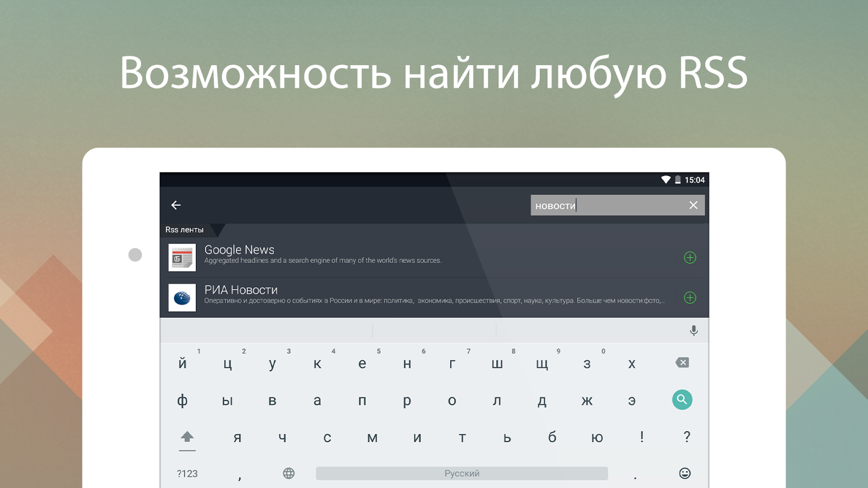Image resolution: width=868 pixels, height=488 pixels.
Task: Tap the green search key on the keyboard
Action: click(682, 400)
